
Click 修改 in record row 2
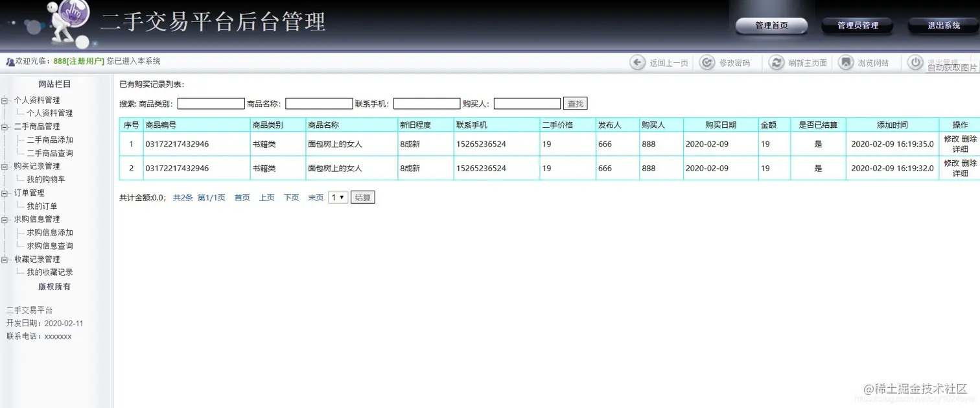tap(951, 163)
